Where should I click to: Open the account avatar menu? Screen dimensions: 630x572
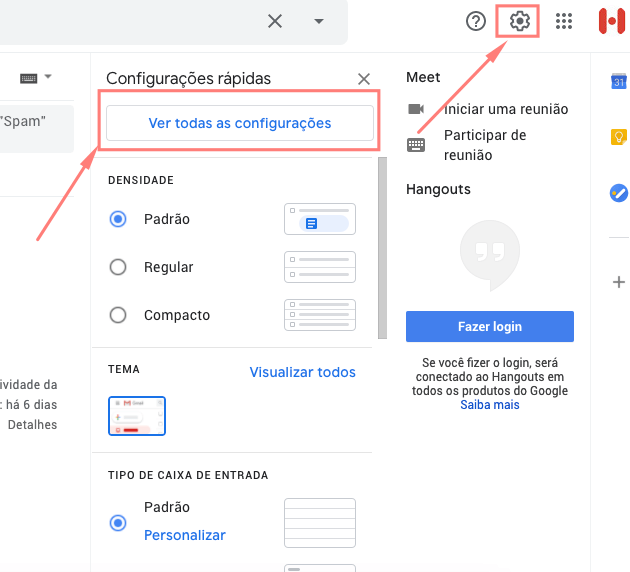pos(612,21)
